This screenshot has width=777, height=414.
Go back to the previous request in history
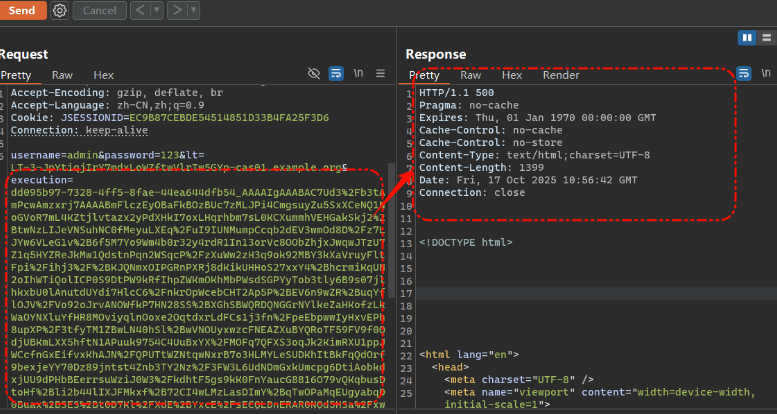pyautogui.click(x=140, y=10)
